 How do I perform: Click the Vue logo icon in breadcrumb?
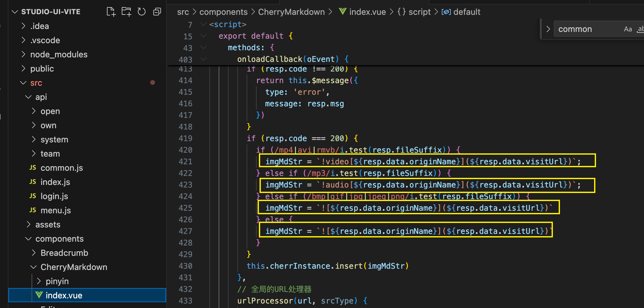(x=343, y=12)
